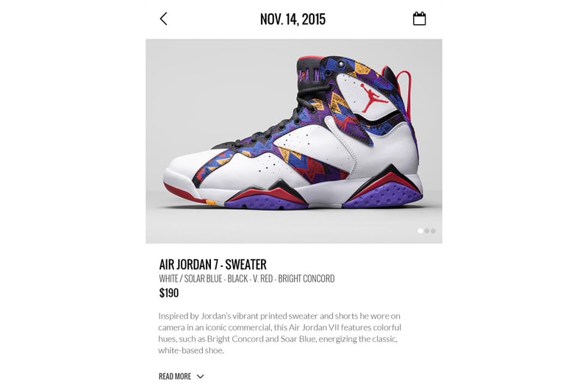Select the first image carousel dot

[420, 231]
